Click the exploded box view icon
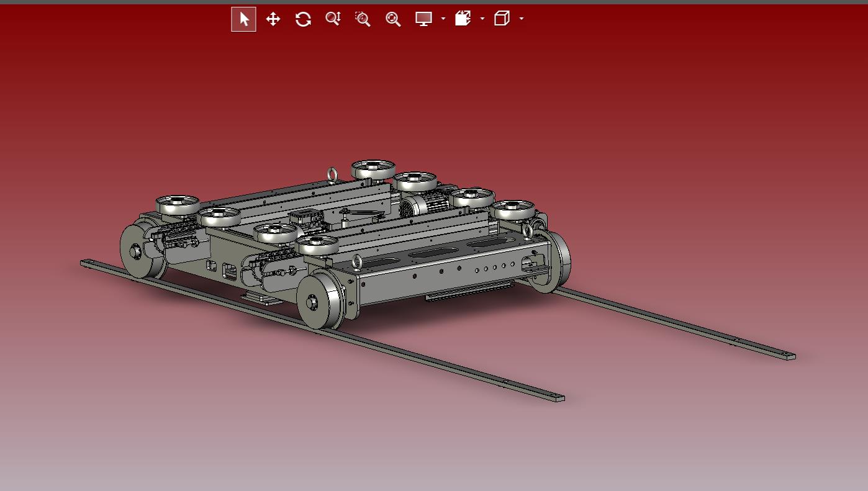868x491 pixels. coord(463,19)
